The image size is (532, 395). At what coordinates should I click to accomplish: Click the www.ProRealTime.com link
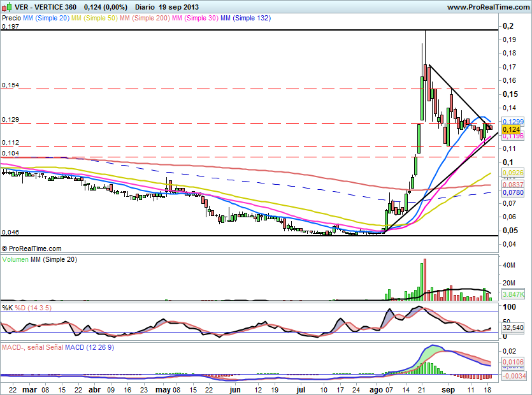pyautogui.click(x=489, y=7)
